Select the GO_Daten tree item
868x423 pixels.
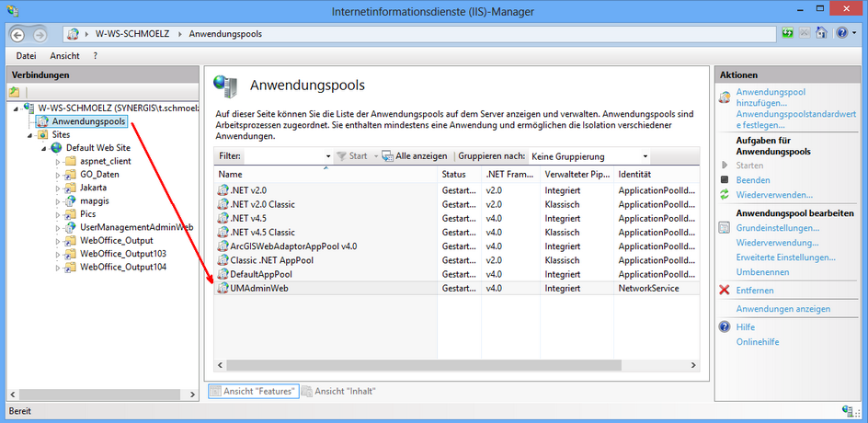(x=99, y=175)
